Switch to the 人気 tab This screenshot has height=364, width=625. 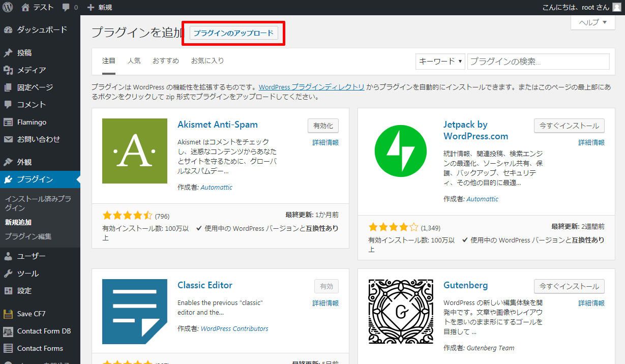[134, 60]
